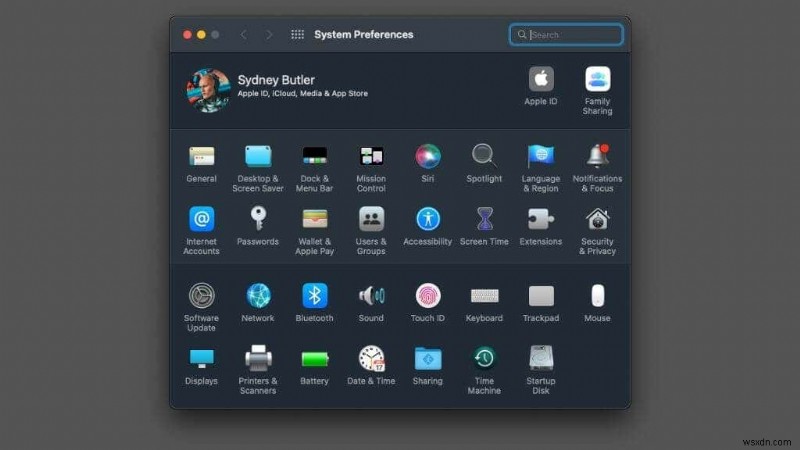Open Displays settings
Viewport: 800px width, 450px height.
pos(202,359)
